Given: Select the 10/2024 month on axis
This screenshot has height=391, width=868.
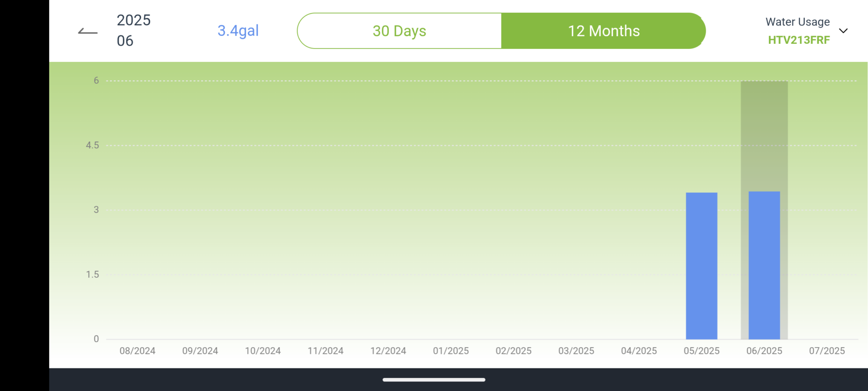Looking at the screenshot, I should 263,351.
